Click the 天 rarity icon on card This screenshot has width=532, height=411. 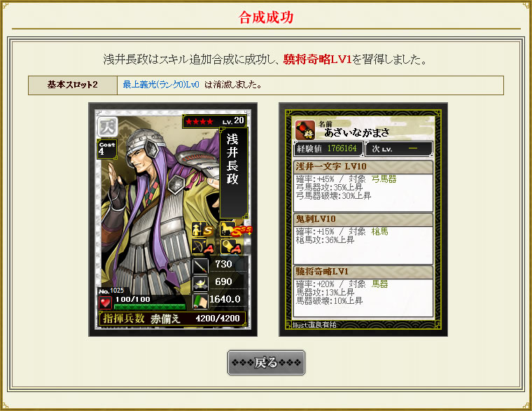108,127
